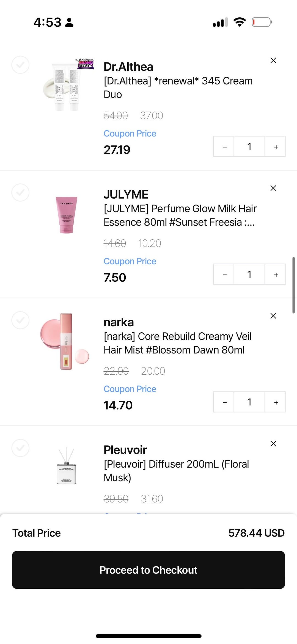The width and height of the screenshot is (297, 644).
Task: Remove JULYME Hair Essence from cart
Action: click(273, 188)
